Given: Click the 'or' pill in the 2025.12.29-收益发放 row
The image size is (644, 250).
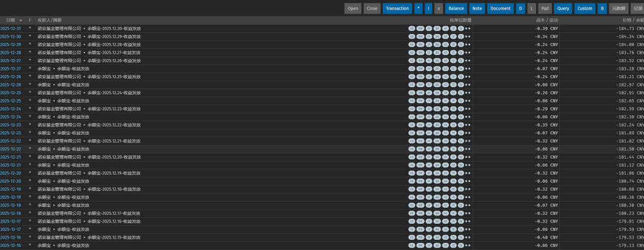Looking at the screenshot, I should click(429, 36).
